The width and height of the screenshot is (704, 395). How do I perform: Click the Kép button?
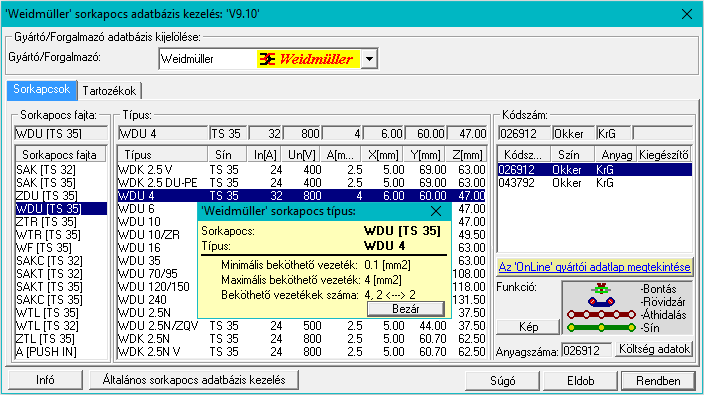(x=528, y=327)
